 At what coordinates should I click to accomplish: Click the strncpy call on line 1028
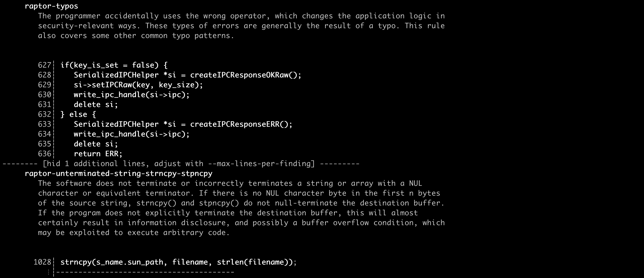[x=178, y=262]
